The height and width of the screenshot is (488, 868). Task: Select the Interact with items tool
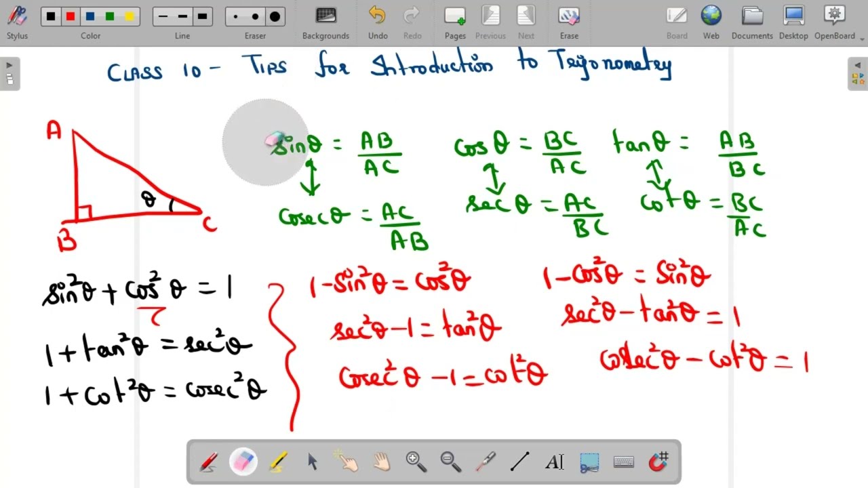(x=347, y=462)
